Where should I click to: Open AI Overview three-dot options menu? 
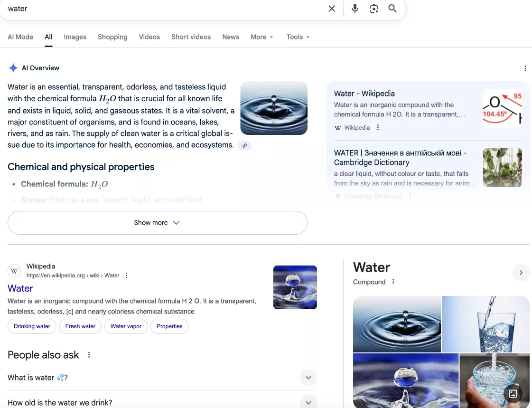click(525, 68)
